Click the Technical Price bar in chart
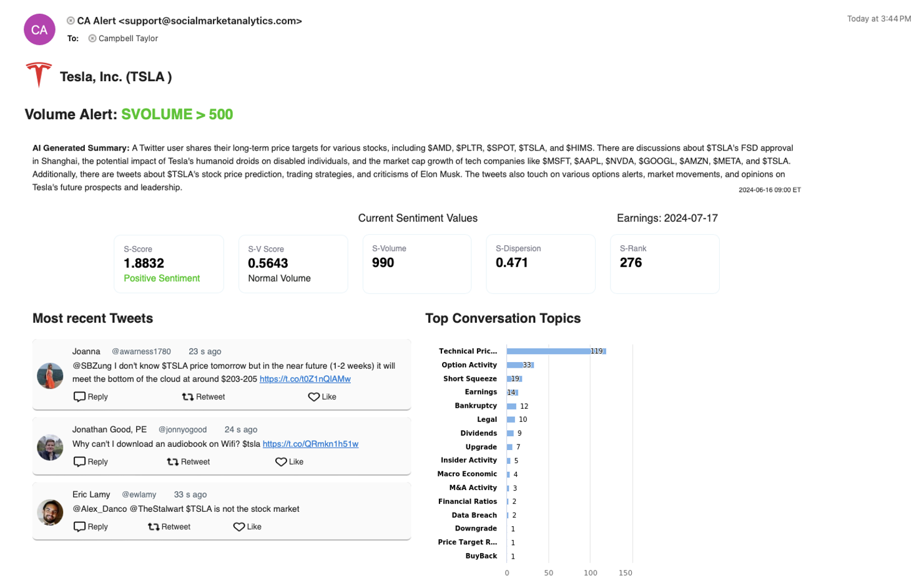The image size is (924, 588). tap(548, 351)
